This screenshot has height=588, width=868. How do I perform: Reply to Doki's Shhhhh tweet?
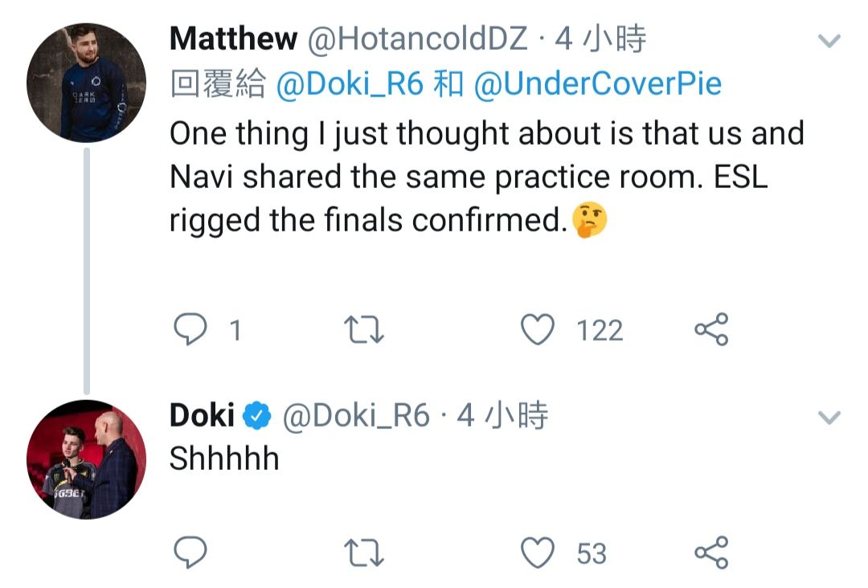point(190,553)
